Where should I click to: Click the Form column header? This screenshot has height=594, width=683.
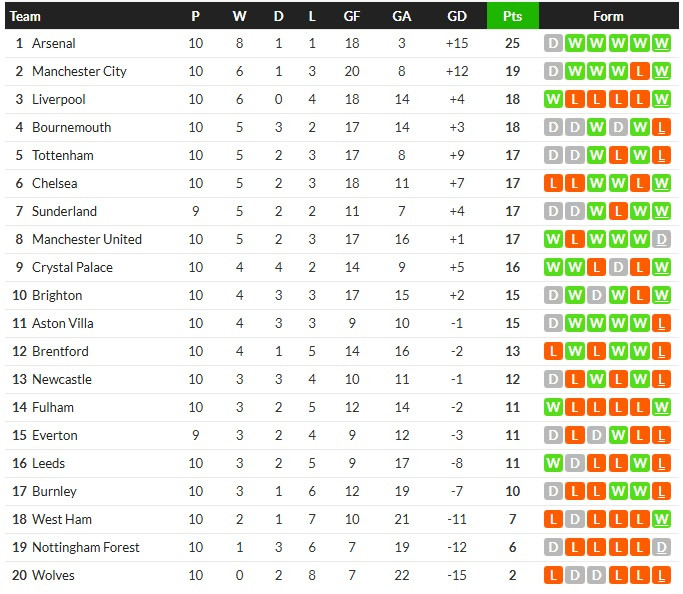(608, 16)
